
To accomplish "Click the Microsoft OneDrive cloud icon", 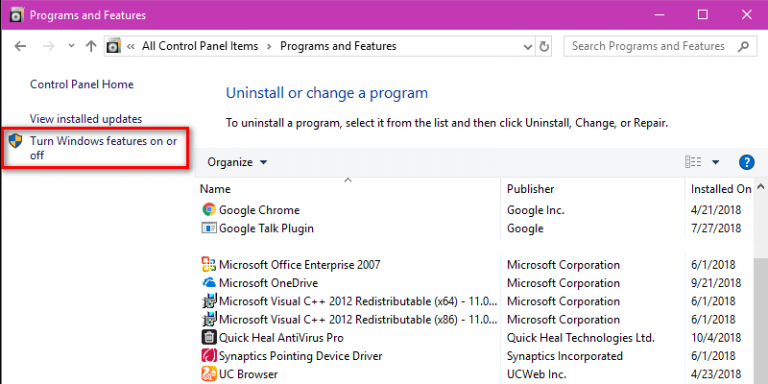I will (x=209, y=283).
